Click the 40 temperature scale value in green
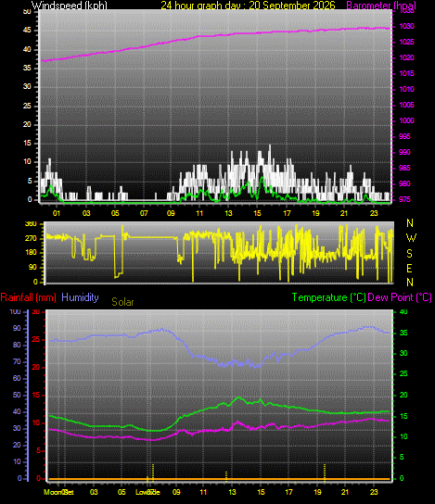Image resolution: width=435 pixels, height=504 pixels. coord(403,312)
